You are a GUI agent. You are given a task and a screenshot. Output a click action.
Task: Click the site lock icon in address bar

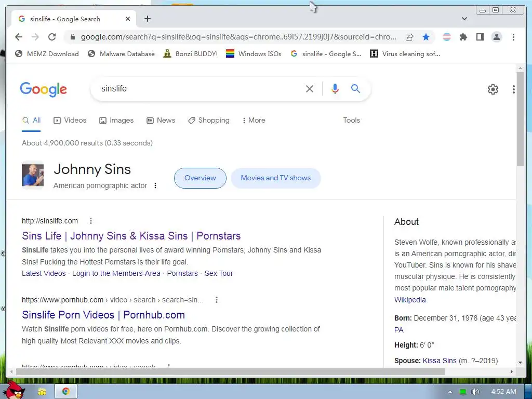[x=72, y=37]
